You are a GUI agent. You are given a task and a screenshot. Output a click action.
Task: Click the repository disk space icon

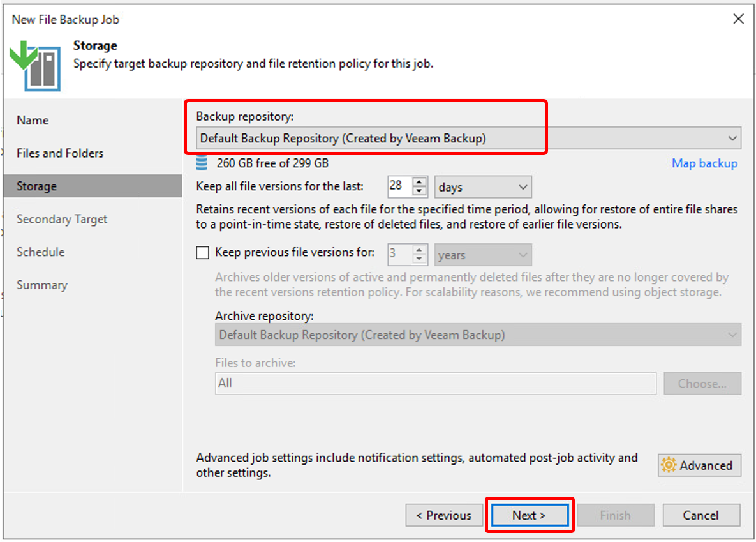[202, 163]
